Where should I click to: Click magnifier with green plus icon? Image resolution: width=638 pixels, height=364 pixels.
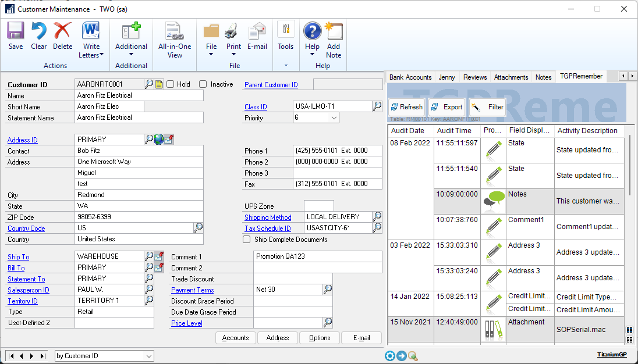coord(413,356)
